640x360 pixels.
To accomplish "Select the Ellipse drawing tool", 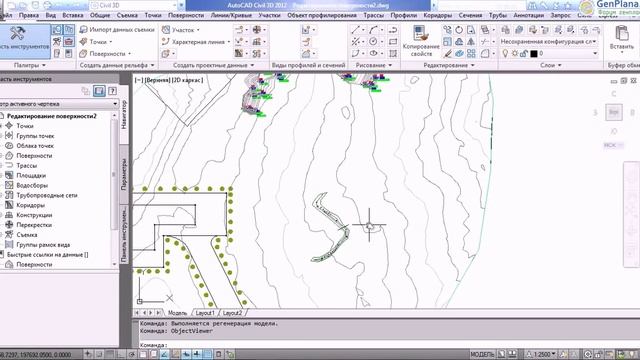I will click(x=373, y=53).
